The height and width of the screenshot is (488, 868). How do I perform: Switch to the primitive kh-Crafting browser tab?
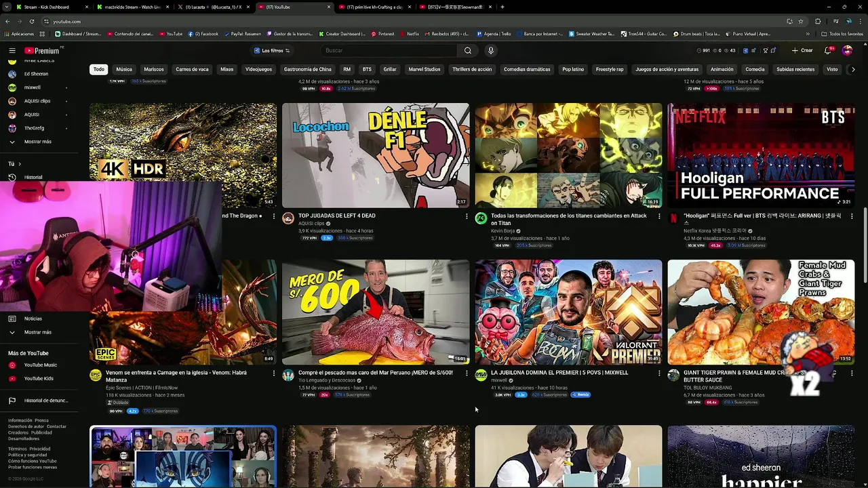(374, 7)
